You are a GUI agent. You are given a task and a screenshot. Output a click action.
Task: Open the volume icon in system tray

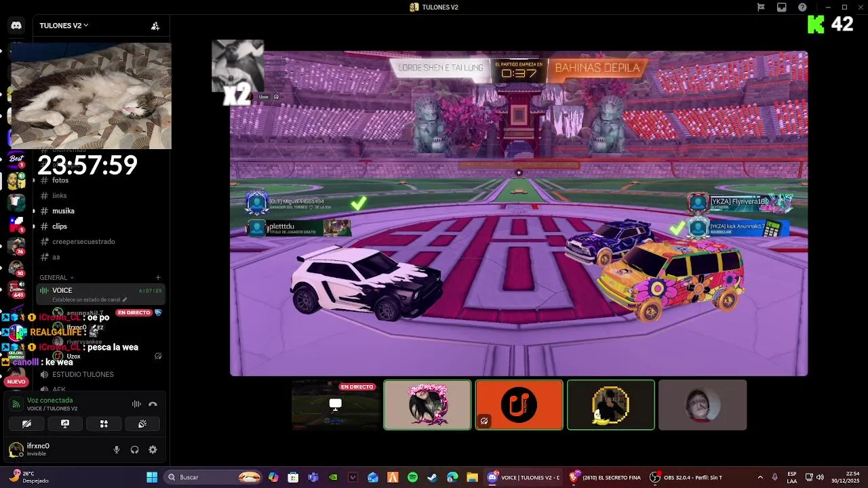click(821, 477)
